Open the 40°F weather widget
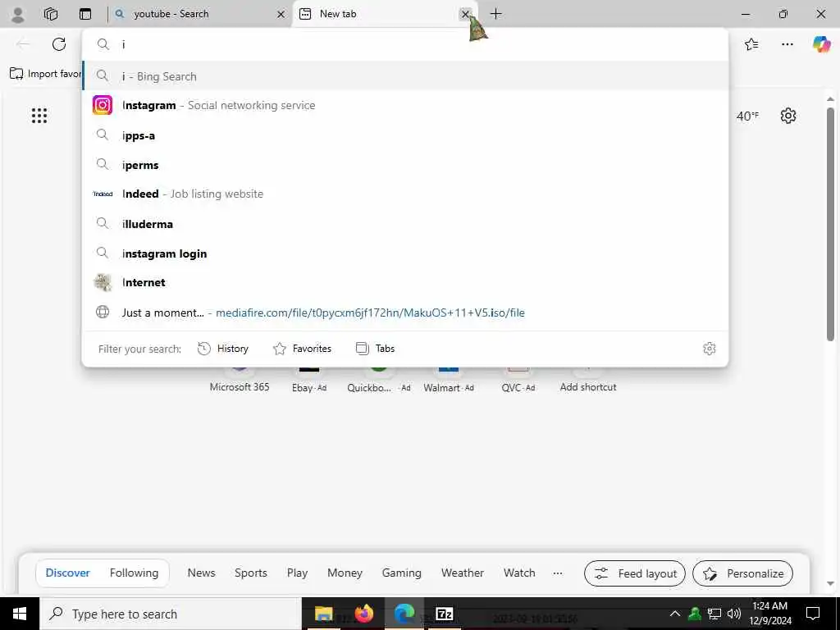The width and height of the screenshot is (840, 630). (x=748, y=116)
